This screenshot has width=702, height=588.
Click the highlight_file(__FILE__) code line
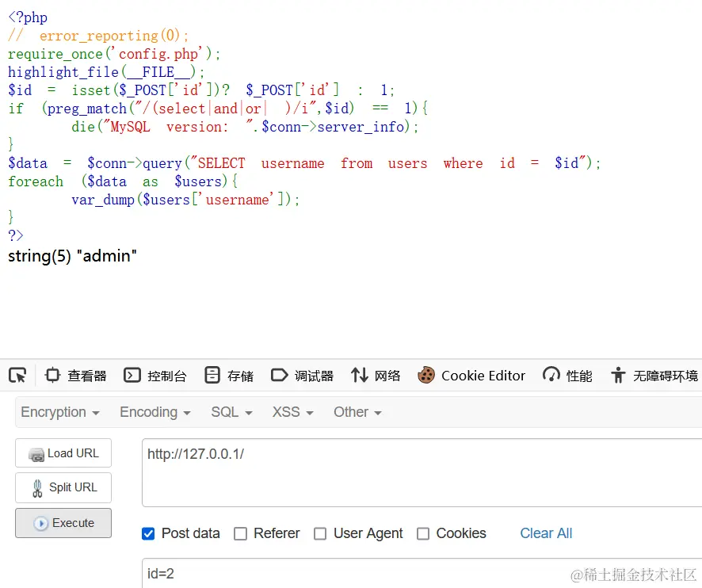(106, 72)
